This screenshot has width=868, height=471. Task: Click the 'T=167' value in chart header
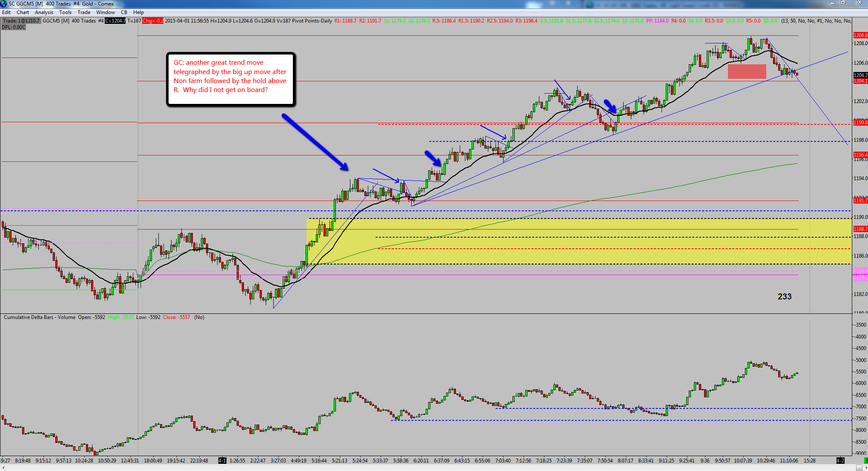(x=134, y=21)
